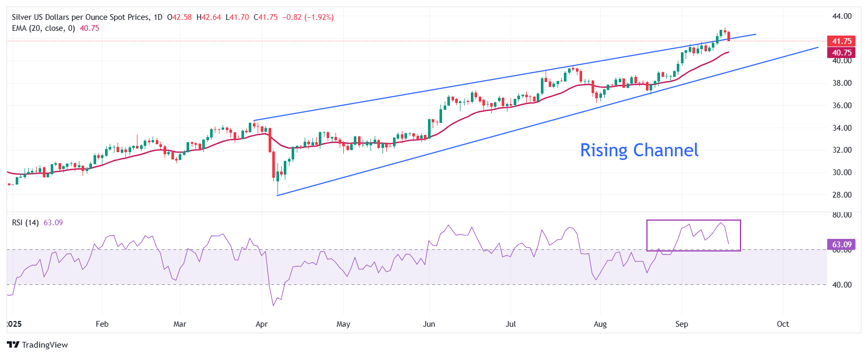Click the Silver US Dollars per Ounce title
Viewport: 868px width, 356px height.
[x=80, y=17]
